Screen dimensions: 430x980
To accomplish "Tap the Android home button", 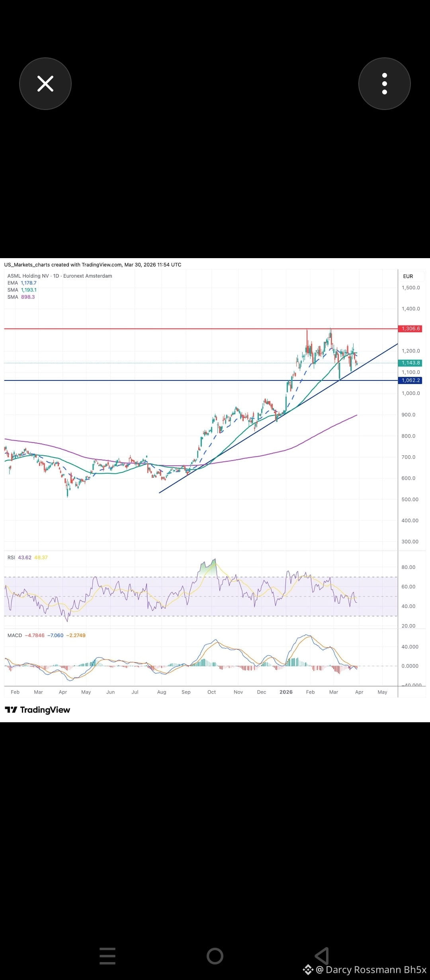I will pyautogui.click(x=215, y=956).
